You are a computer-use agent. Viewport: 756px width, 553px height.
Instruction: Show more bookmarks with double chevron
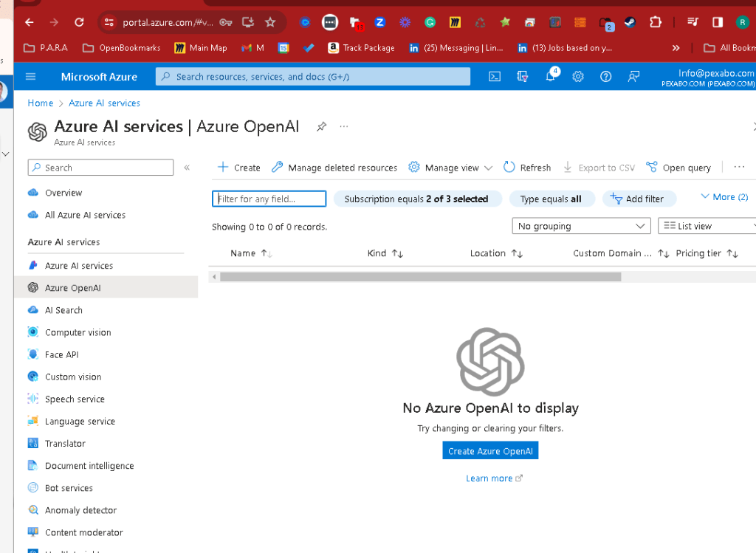coord(676,48)
